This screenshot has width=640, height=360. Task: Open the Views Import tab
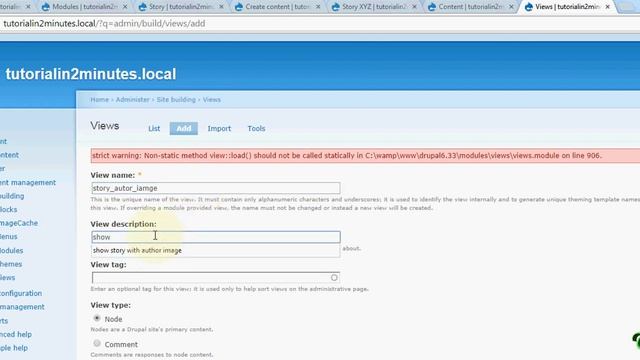click(x=219, y=129)
